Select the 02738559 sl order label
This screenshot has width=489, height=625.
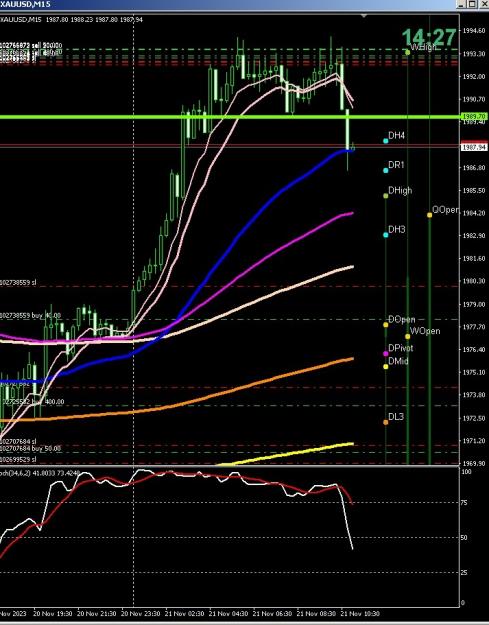click(x=18, y=283)
